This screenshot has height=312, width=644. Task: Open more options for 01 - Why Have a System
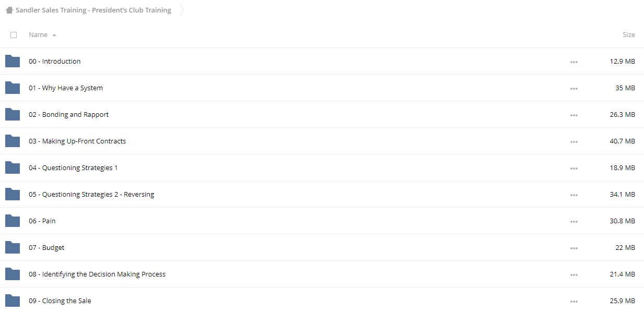[574, 89]
